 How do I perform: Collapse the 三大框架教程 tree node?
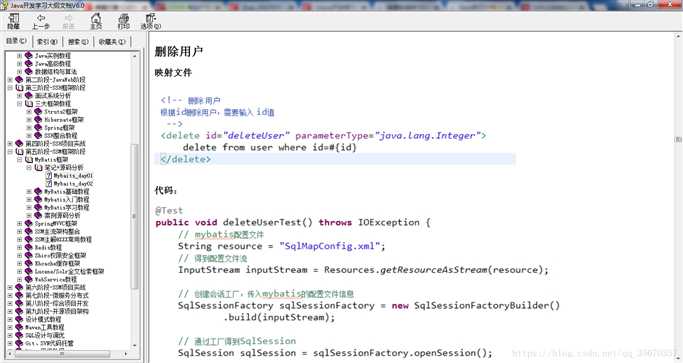[x=20, y=104]
